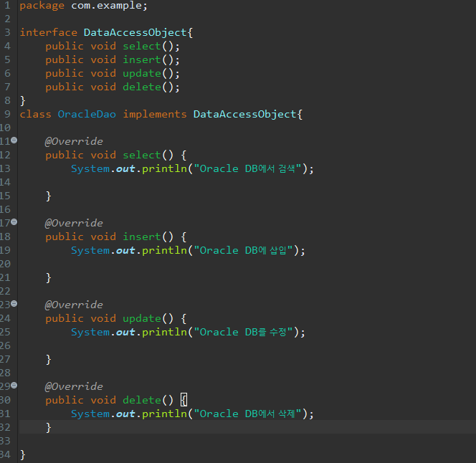The image size is (476, 463).
Task: Click 'void' keyword on line 12
Action: click(103, 155)
